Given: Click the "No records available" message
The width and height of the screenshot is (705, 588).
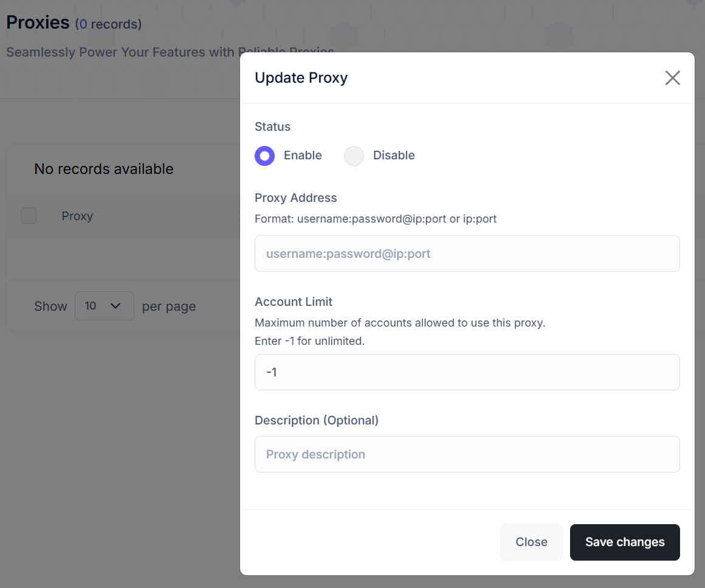Looking at the screenshot, I should pos(103,169).
